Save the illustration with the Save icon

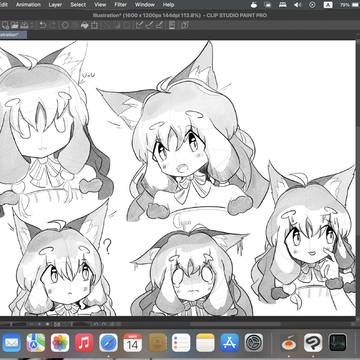[24, 25]
